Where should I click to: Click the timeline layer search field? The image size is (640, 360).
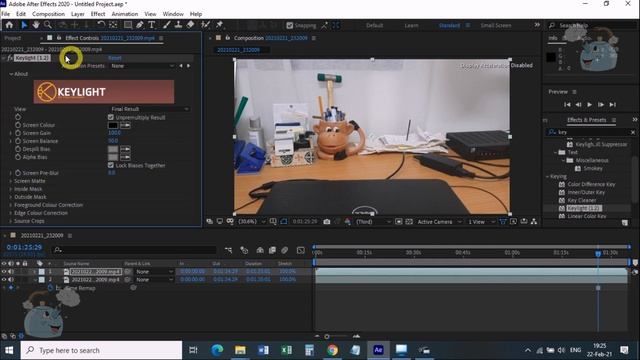tap(135, 250)
